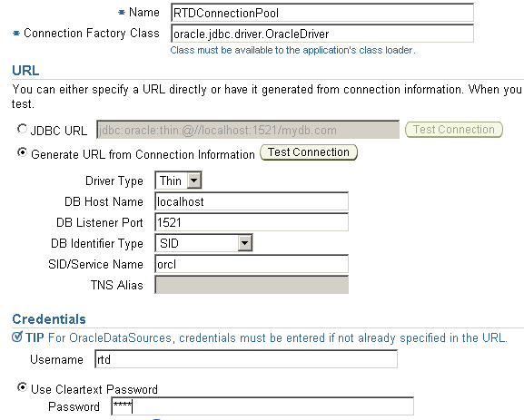Focus the Name text field

click(x=322, y=13)
